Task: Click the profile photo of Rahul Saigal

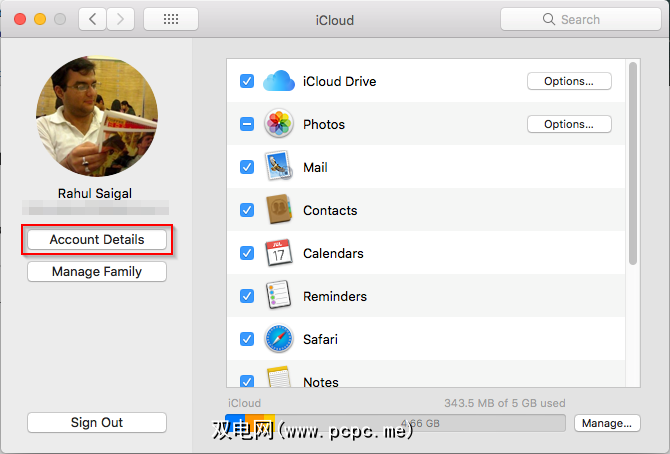Action: [x=97, y=116]
